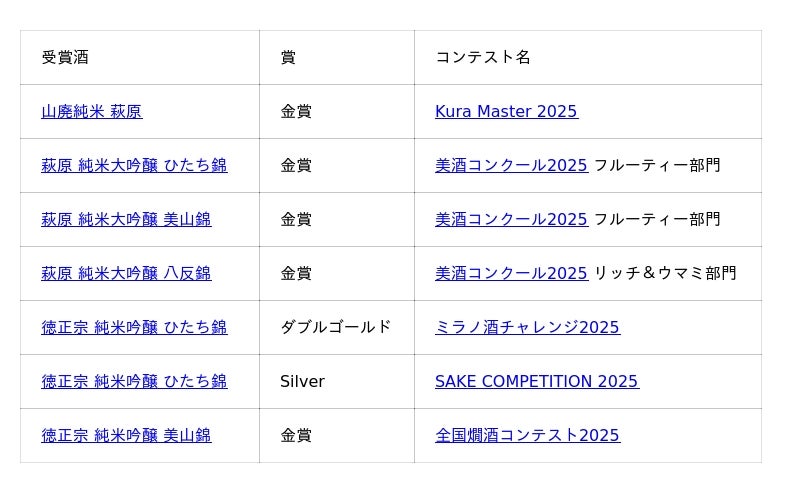The image size is (800, 493).
Task: Click the コンテスト名 column header
Action: click(483, 58)
